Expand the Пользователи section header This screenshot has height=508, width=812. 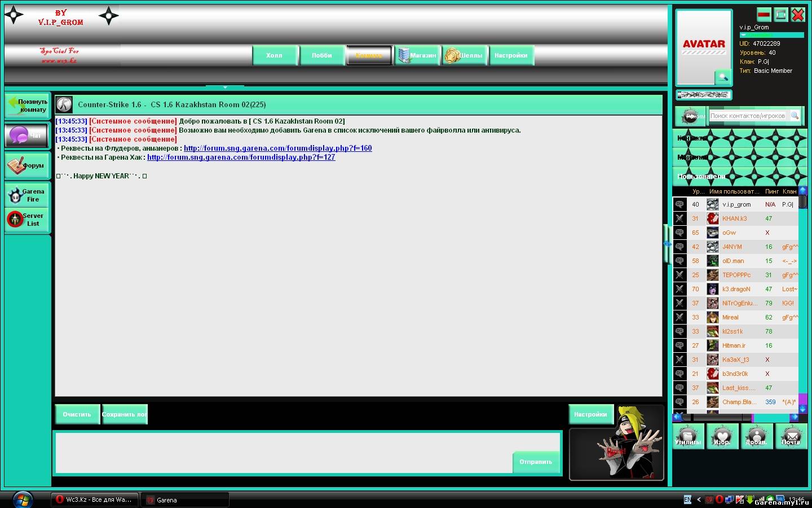(739, 176)
